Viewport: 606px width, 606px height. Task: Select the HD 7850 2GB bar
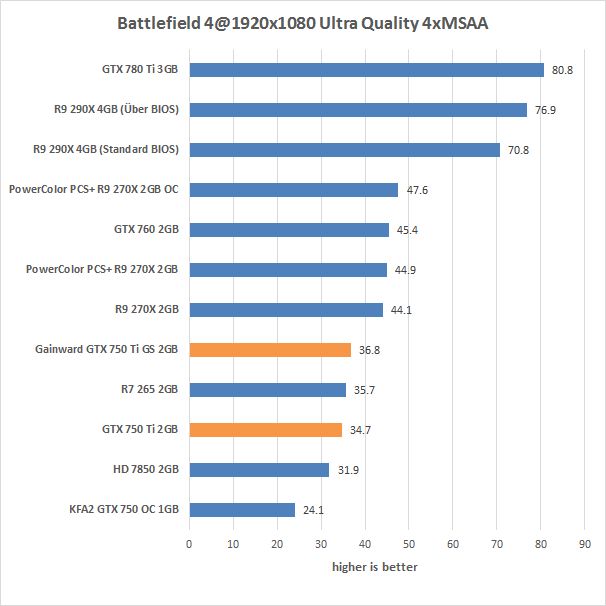[258, 470]
